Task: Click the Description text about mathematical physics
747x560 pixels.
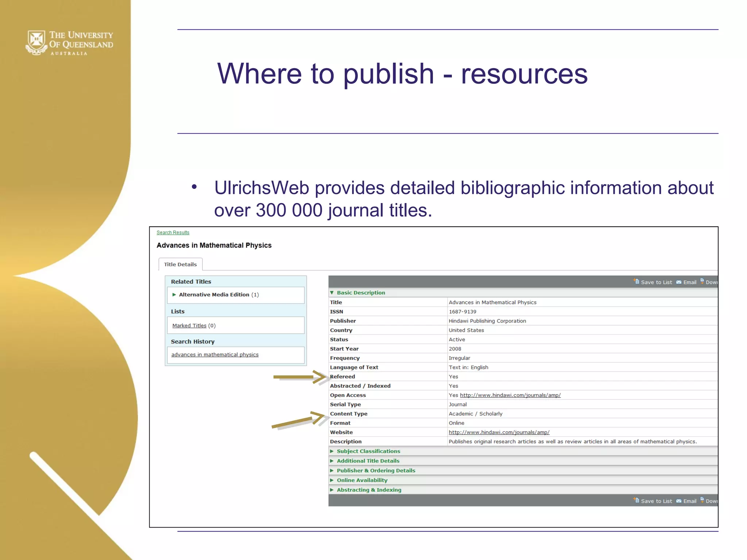Action: pos(573,442)
